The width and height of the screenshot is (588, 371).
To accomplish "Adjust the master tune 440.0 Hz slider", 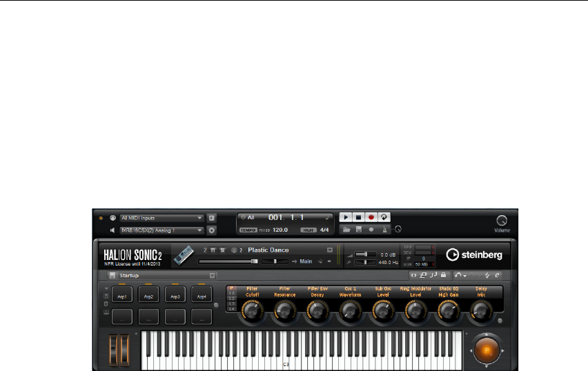I will 365,262.
